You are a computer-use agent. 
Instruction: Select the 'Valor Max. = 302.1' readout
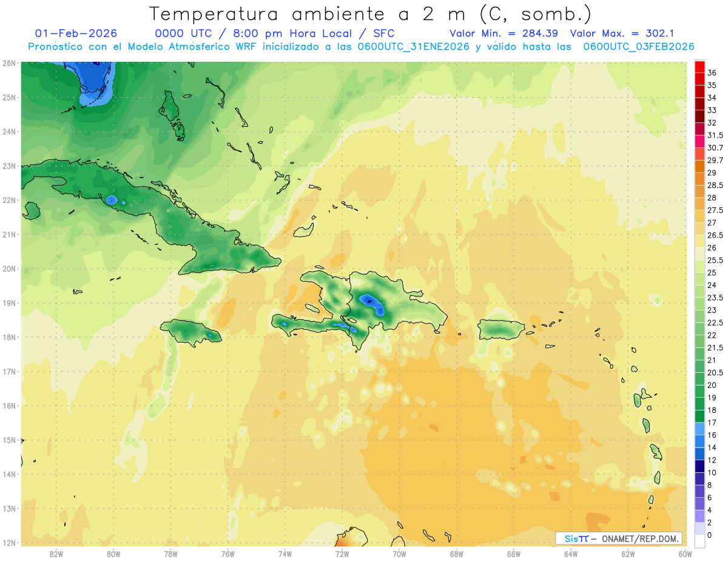(622, 33)
